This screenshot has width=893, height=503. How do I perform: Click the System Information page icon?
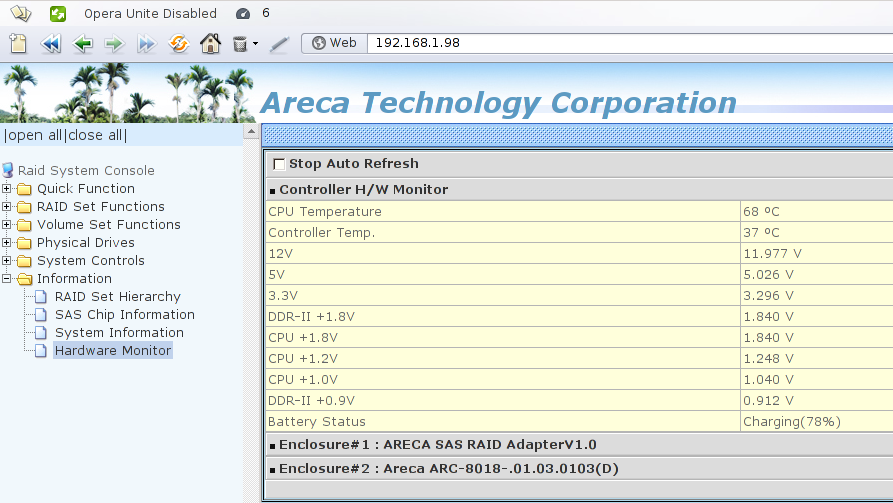41,333
